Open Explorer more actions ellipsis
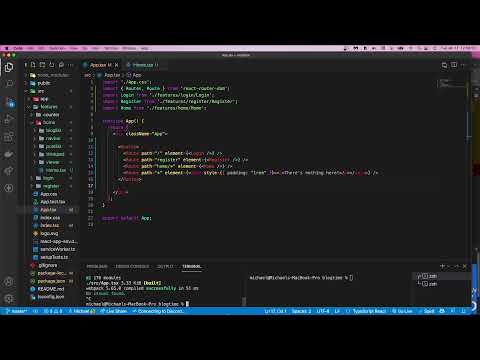The image size is (480, 360). (71, 65)
